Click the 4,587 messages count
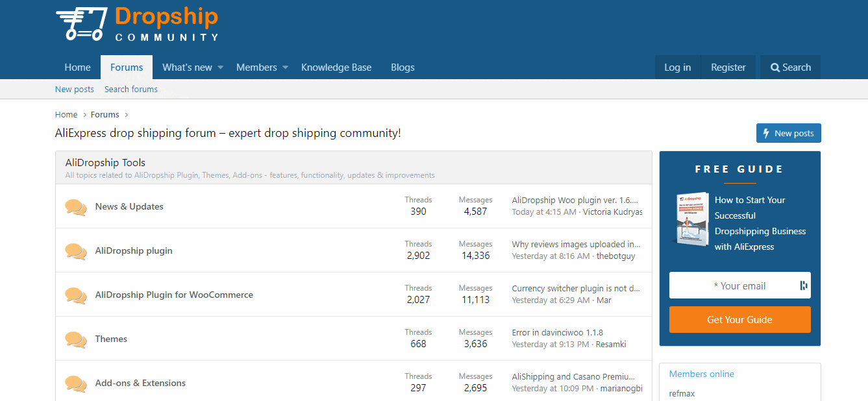This screenshot has height=401, width=868. (475, 212)
